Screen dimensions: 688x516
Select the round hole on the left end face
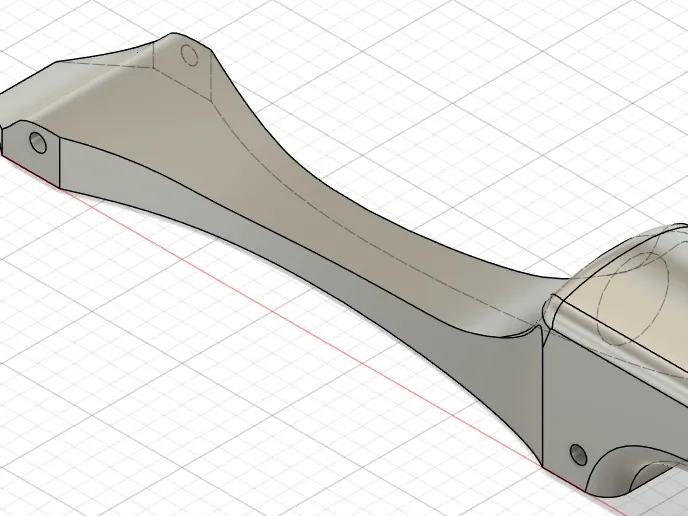tap(38, 143)
